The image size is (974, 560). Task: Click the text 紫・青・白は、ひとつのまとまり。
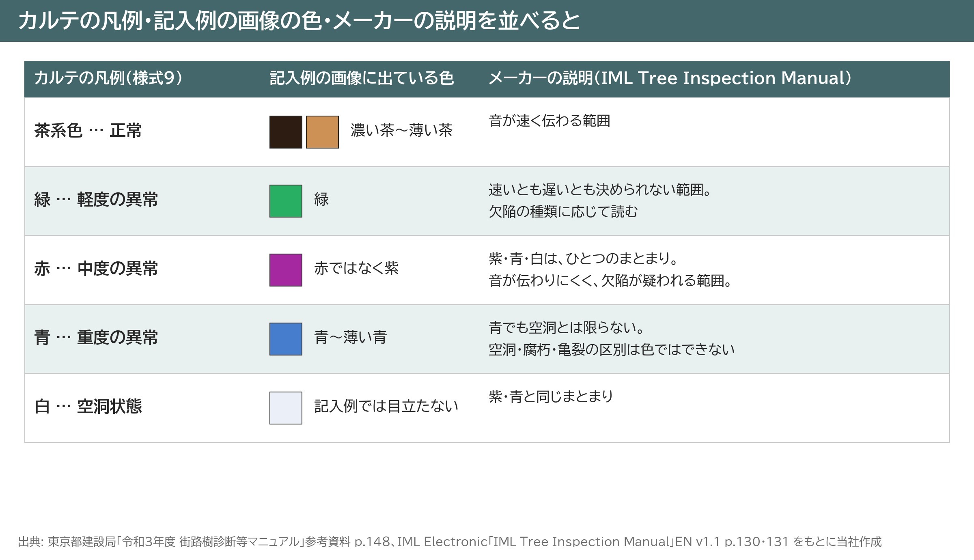[x=584, y=259]
